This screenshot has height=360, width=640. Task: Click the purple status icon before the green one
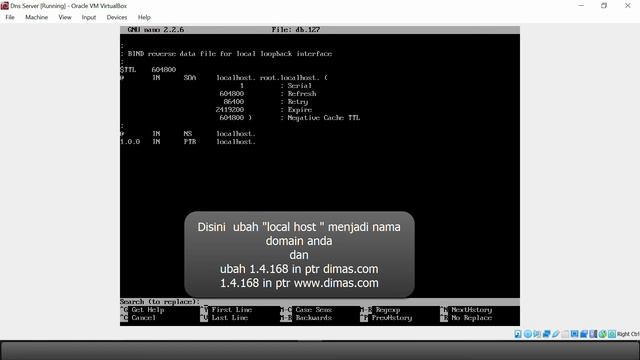tap(593, 334)
